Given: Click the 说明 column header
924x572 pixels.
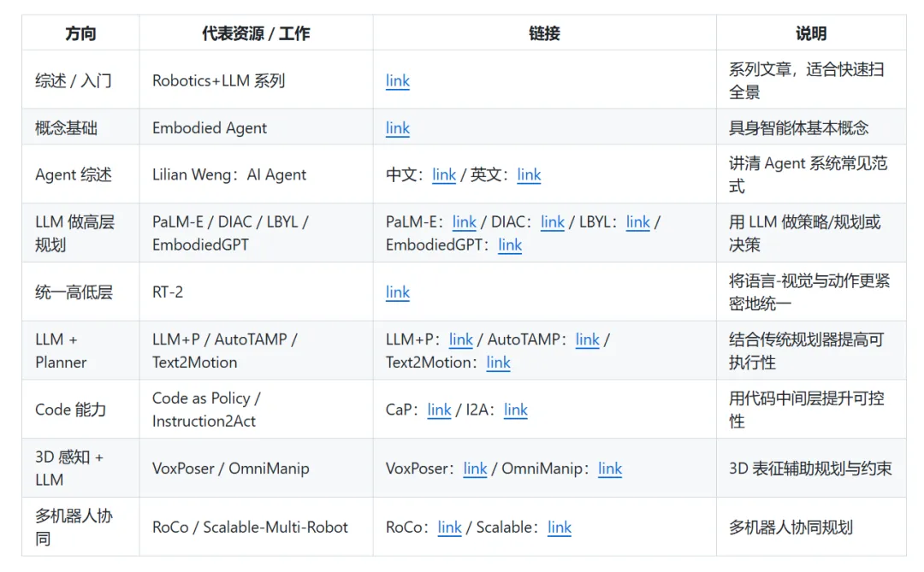Looking at the screenshot, I should point(811,33).
